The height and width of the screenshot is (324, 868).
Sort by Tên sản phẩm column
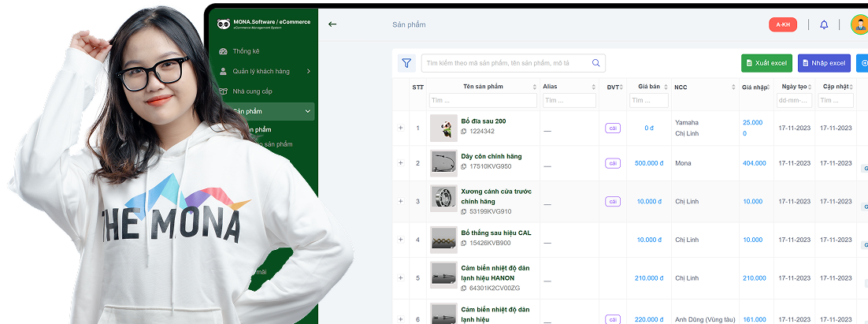(535, 87)
